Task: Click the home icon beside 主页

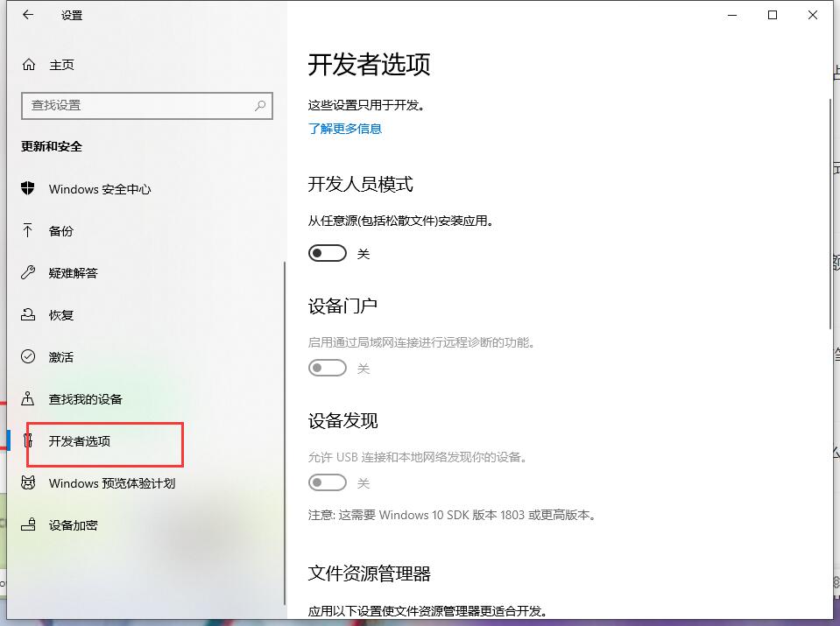Action: 28,65
